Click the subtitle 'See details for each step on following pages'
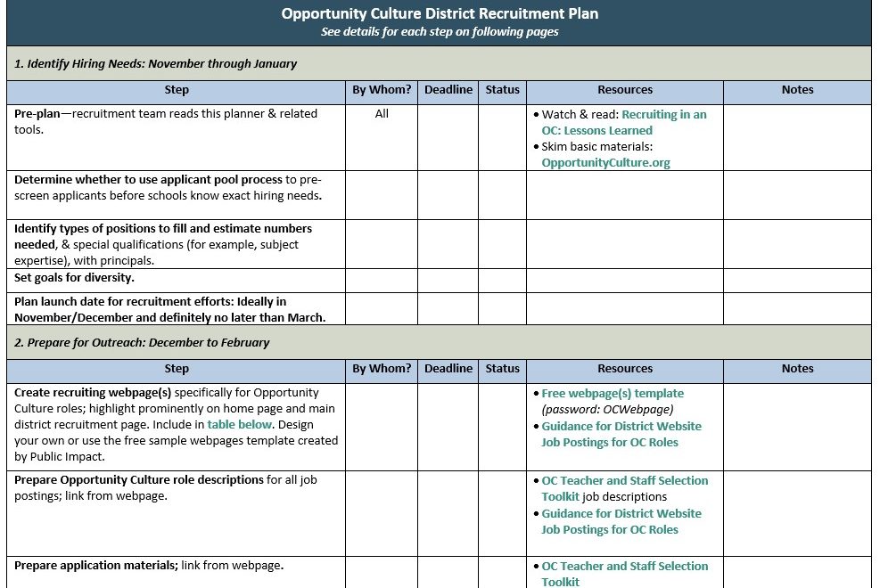 440,32
